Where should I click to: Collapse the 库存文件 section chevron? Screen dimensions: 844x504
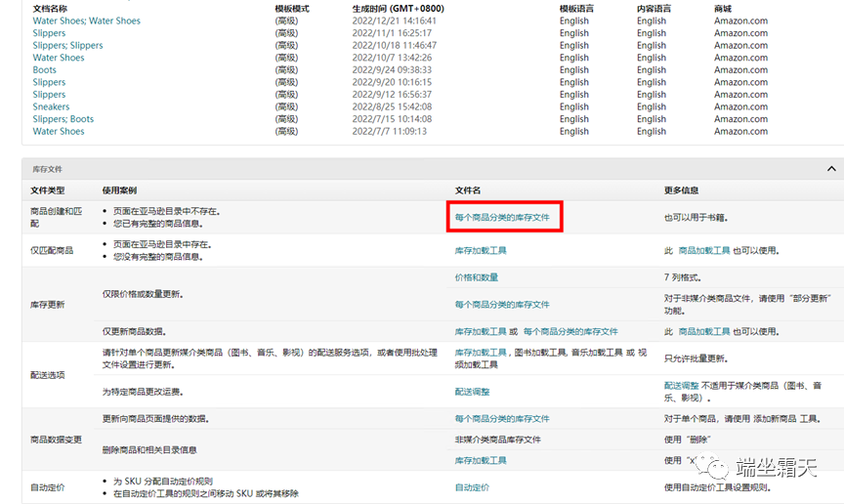831,169
